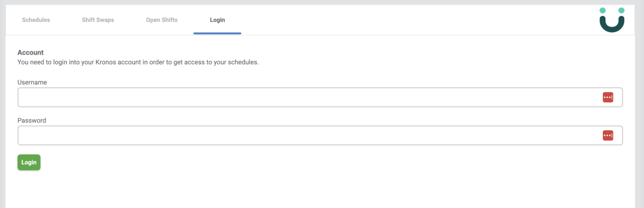Click the dark smile curve of the logo

(x=612, y=25)
